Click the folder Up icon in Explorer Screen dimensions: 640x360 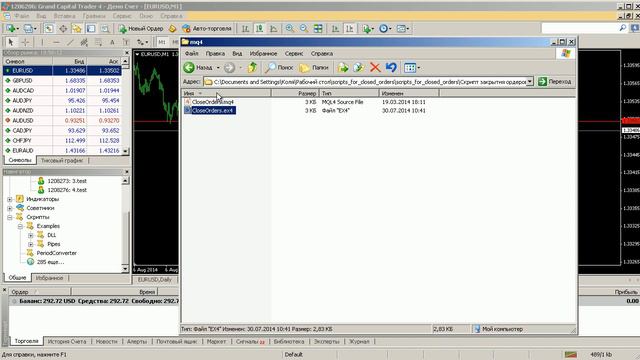tap(252, 68)
